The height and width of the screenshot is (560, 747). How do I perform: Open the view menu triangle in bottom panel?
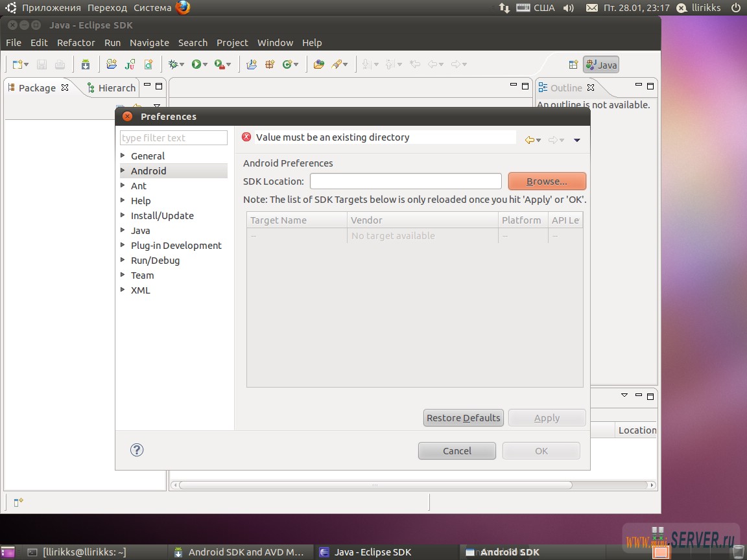[624, 395]
